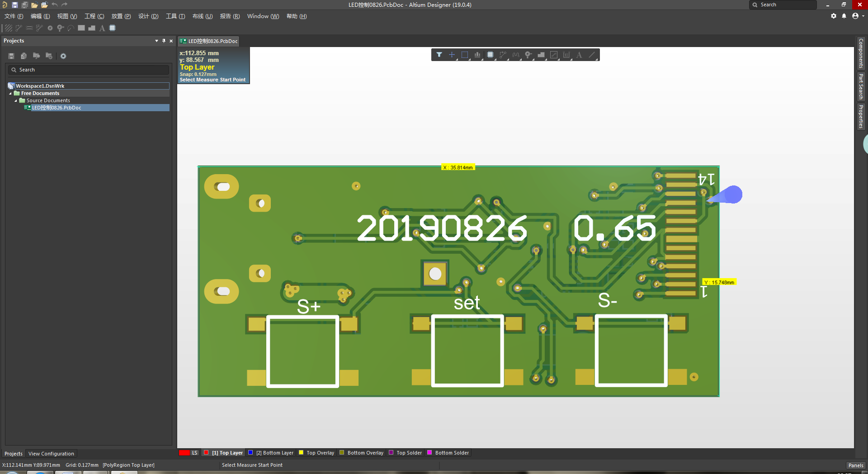Click the Projects tab at bottom left
Image resolution: width=868 pixels, height=474 pixels.
[14, 454]
